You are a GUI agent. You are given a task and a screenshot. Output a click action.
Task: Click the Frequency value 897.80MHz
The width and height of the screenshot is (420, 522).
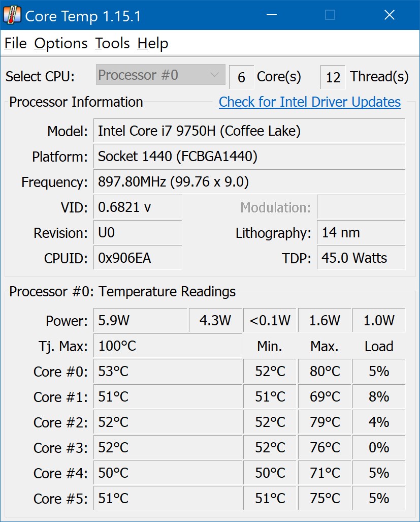(249, 182)
